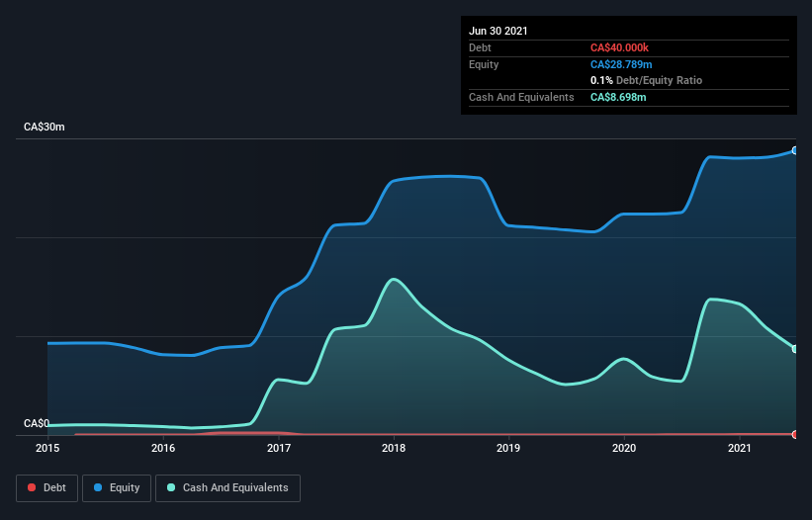Toggle the Debt series legend button
The height and width of the screenshot is (520, 812).
[47, 488]
